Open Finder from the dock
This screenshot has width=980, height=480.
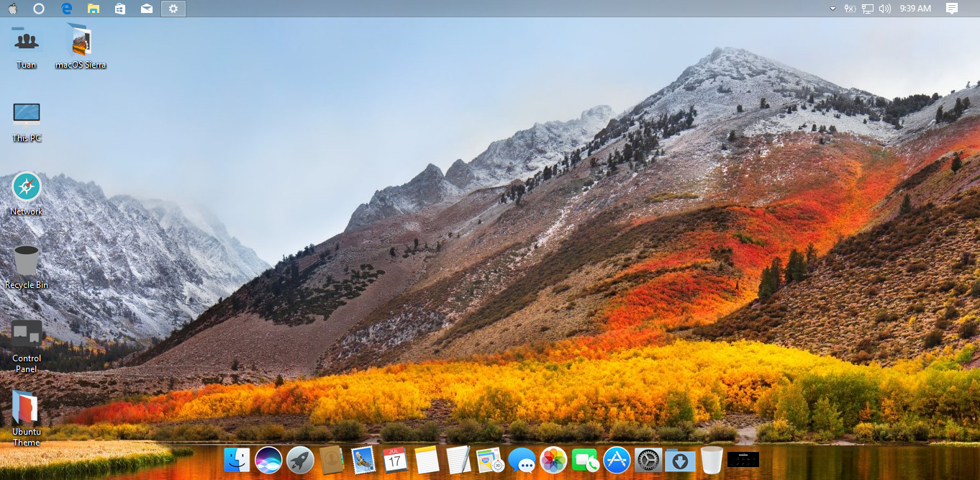237,460
